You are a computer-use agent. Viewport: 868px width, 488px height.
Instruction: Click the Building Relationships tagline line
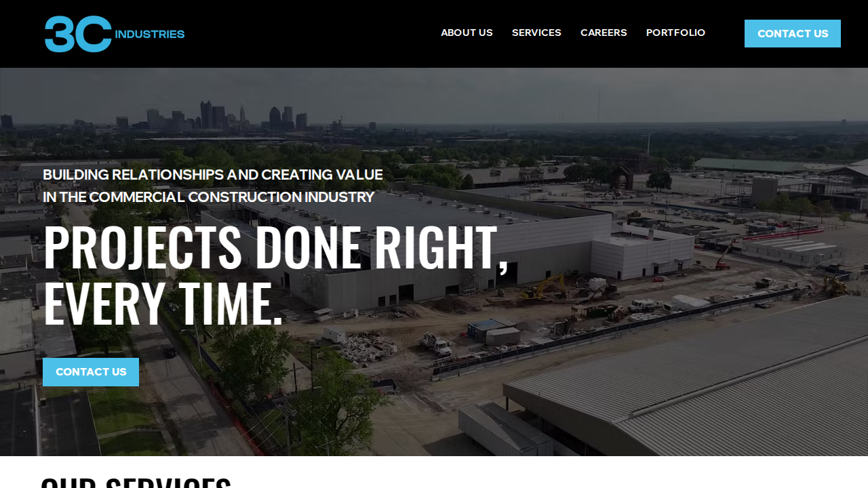[x=213, y=175]
